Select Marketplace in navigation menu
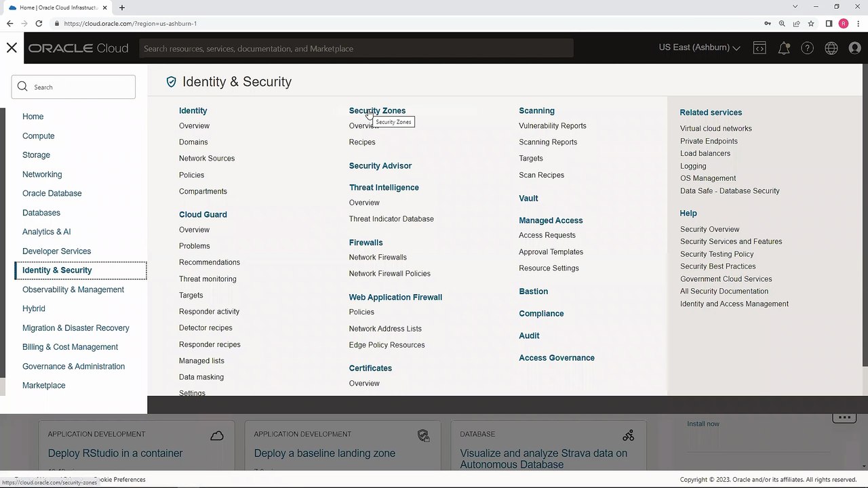This screenshot has width=868, height=488. coord(44,385)
